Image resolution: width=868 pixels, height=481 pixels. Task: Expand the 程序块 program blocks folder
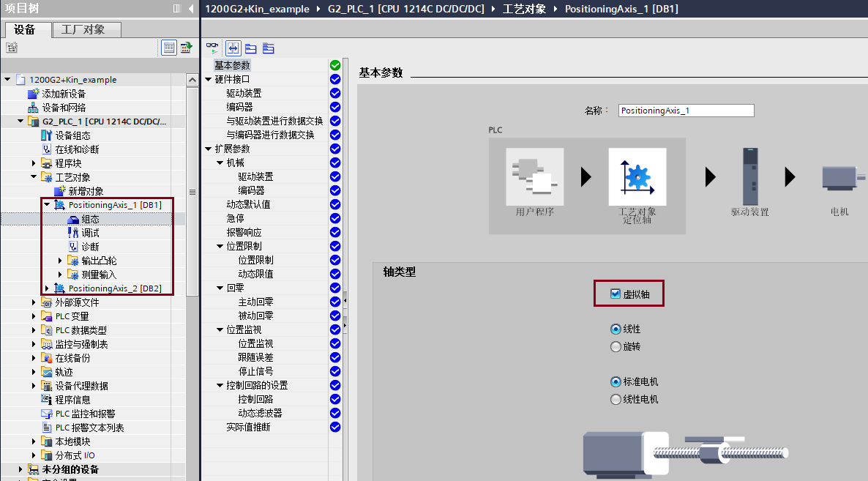click(34, 163)
